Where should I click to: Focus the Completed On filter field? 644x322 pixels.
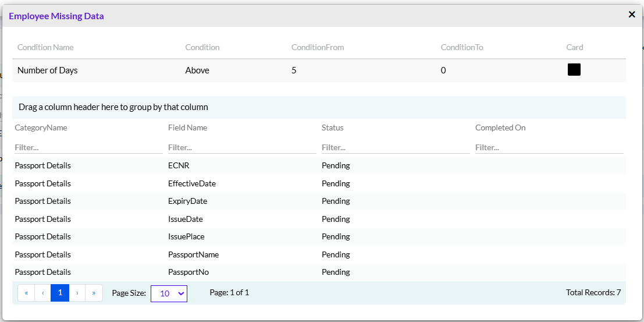click(549, 147)
